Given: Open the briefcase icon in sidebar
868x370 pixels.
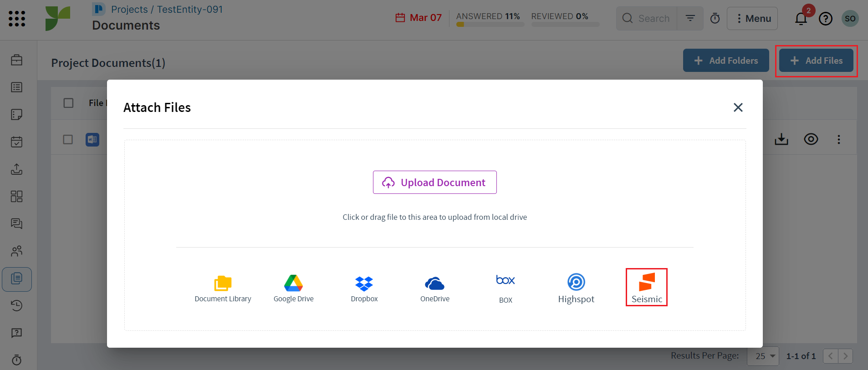Looking at the screenshot, I should tap(17, 60).
